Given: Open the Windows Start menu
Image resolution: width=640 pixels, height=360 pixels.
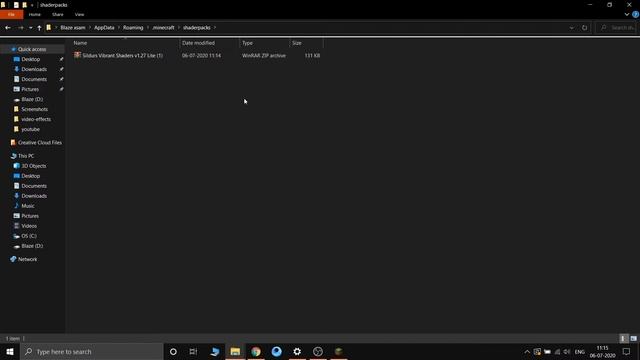Looking at the screenshot, I should pos(10,351).
